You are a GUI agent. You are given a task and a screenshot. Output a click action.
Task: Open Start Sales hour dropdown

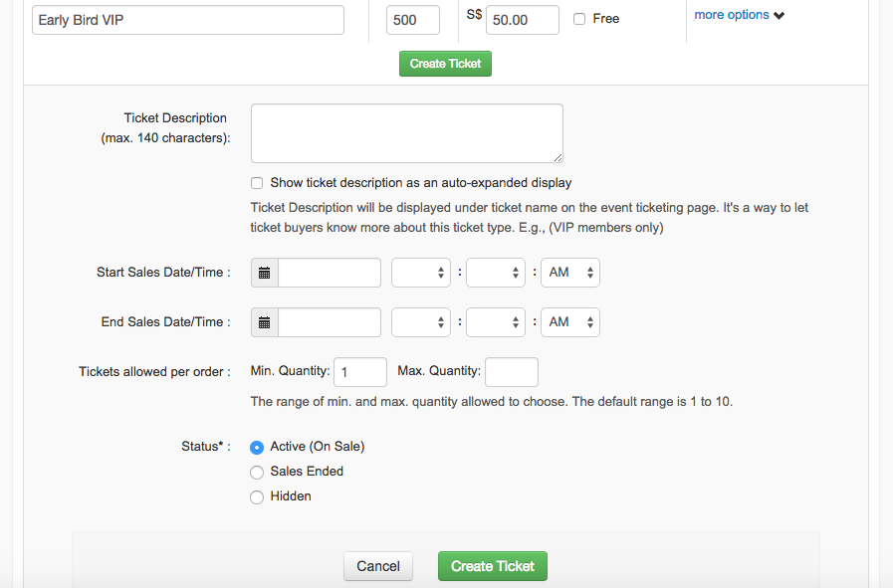coord(421,273)
